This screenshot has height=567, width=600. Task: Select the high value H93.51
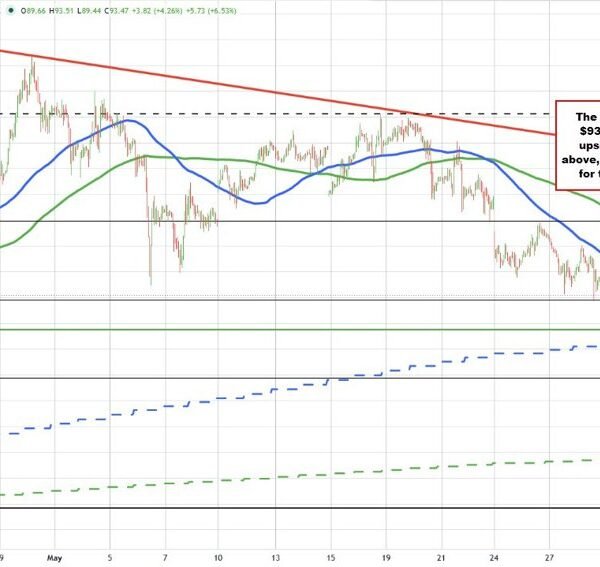[61, 11]
